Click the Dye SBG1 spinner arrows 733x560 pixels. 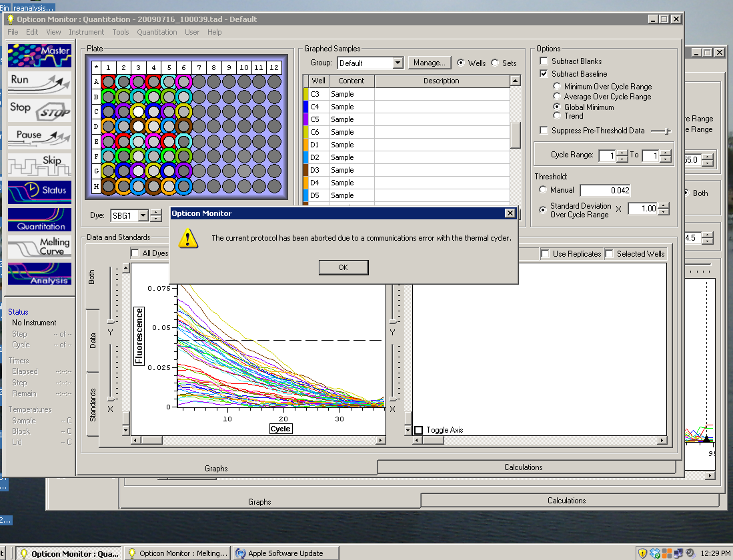tap(155, 215)
